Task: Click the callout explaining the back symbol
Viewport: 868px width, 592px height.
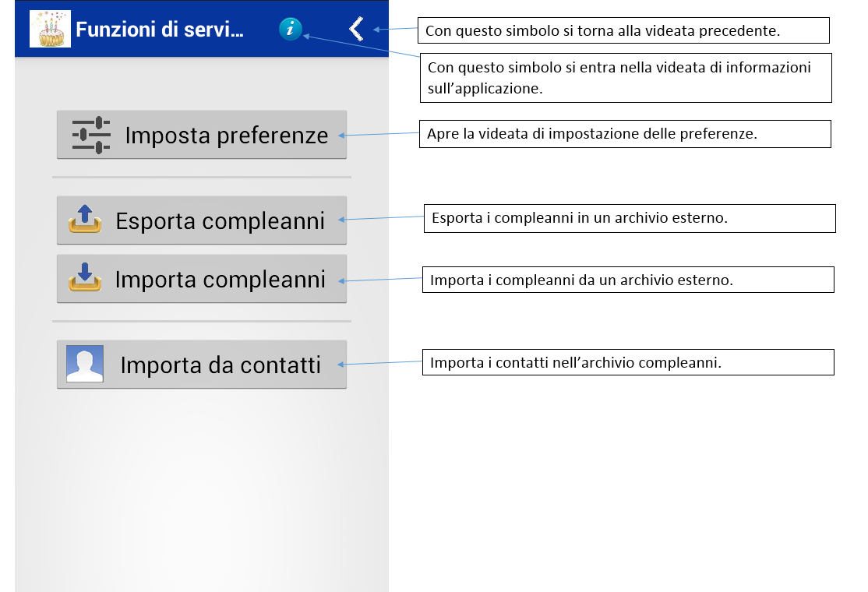Action: pos(626,30)
